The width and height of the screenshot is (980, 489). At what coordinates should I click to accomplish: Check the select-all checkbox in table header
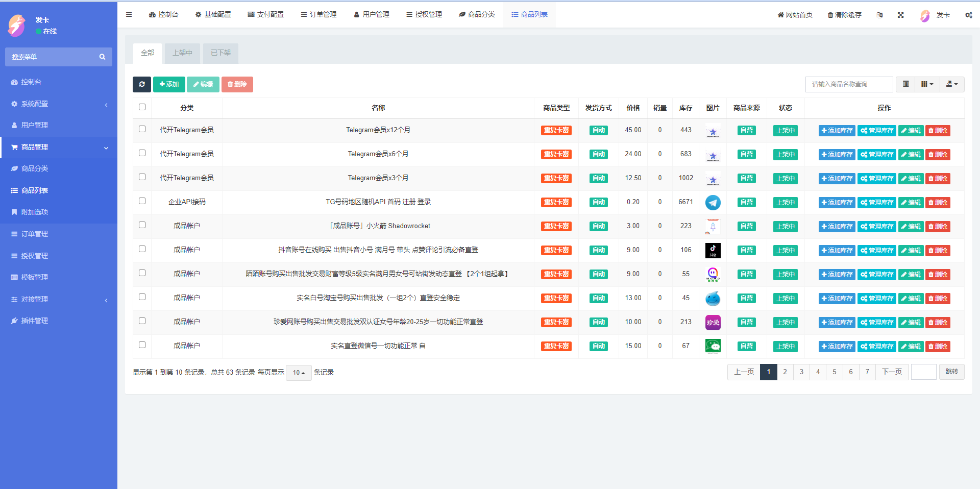click(142, 107)
